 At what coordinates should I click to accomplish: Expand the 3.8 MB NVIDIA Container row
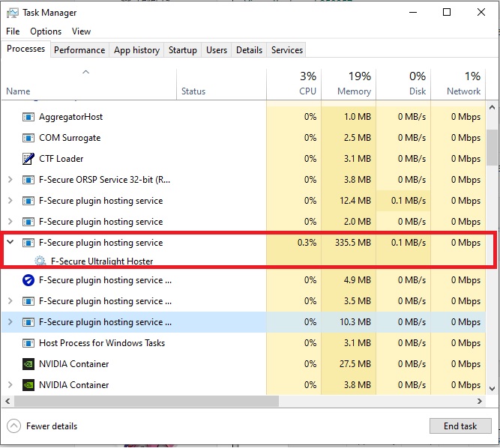tap(10, 385)
